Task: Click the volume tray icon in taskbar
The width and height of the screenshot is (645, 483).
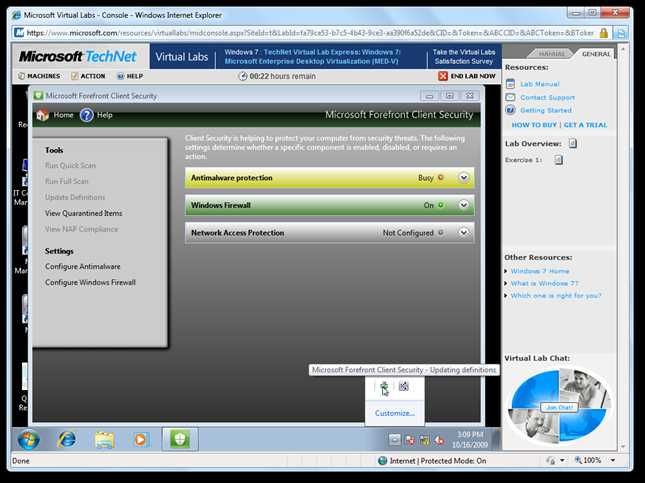Action: click(439, 440)
